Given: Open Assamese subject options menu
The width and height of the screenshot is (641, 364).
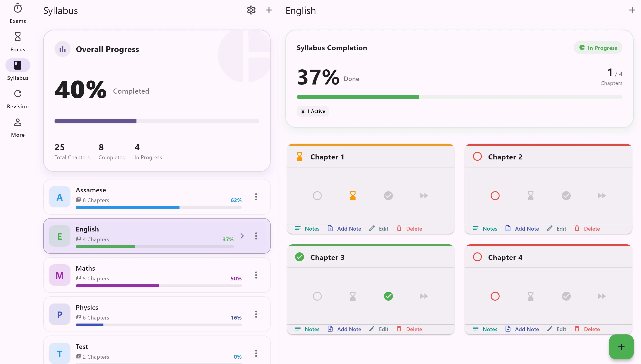Looking at the screenshot, I should click(x=256, y=197).
